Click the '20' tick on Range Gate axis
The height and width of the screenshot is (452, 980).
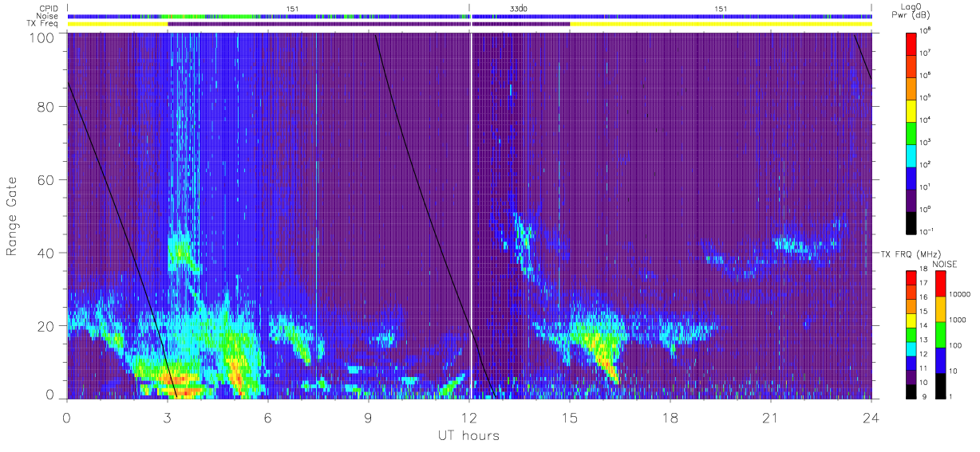[46, 325]
